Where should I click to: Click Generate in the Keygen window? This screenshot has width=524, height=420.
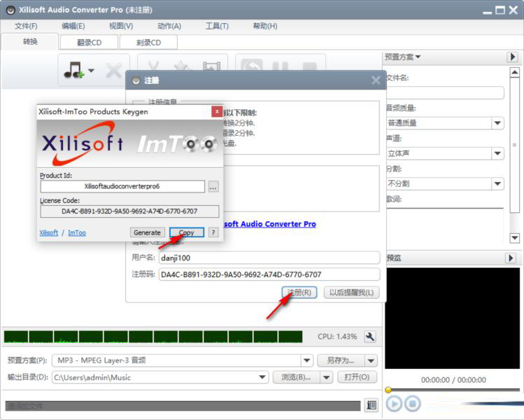(x=147, y=232)
